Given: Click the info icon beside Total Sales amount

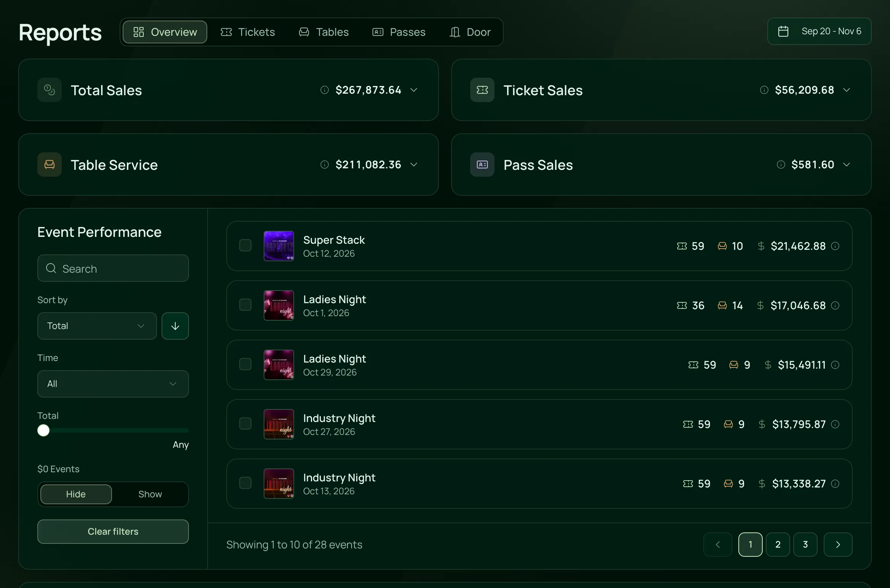Looking at the screenshot, I should coord(325,90).
